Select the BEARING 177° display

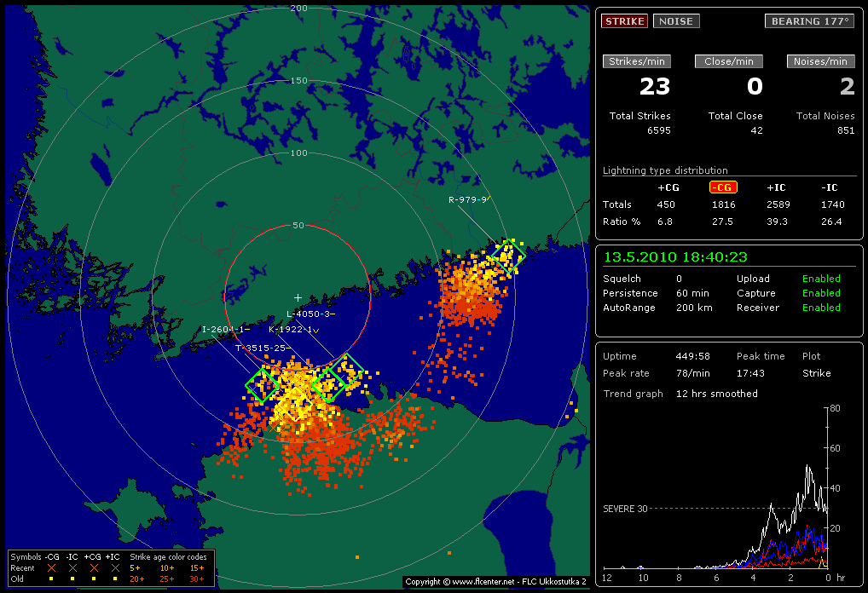click(x=809, y=21)
